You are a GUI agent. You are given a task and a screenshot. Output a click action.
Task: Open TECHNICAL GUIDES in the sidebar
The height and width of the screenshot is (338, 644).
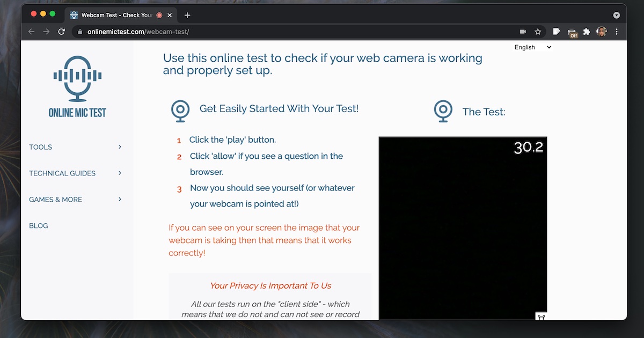point(62,173)
